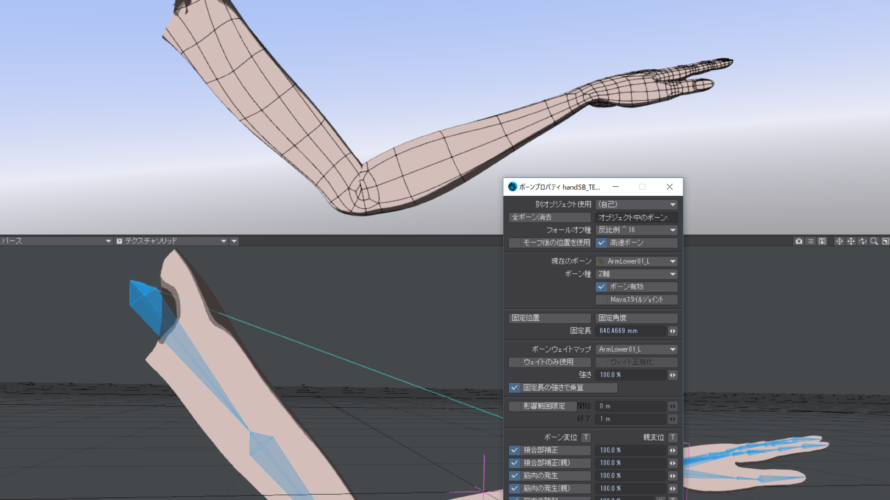This screenshot has width=890, height=500.
Task: Click the 固定角度 button
Action: point(636,318)
